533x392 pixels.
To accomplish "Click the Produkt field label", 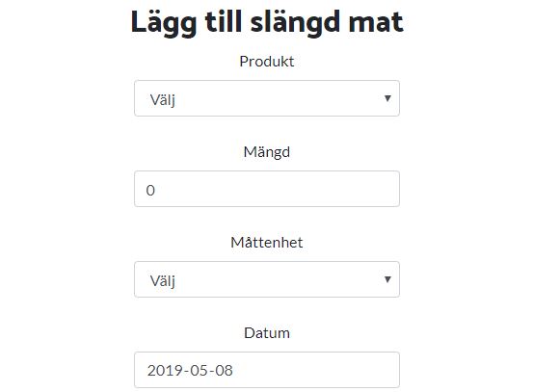I will pos(267,62).
